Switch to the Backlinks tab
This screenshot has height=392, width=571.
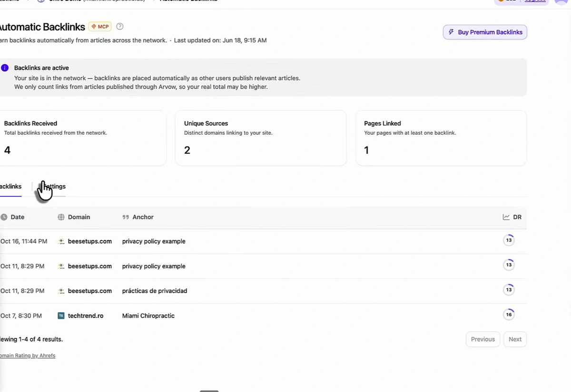(10, 186)
